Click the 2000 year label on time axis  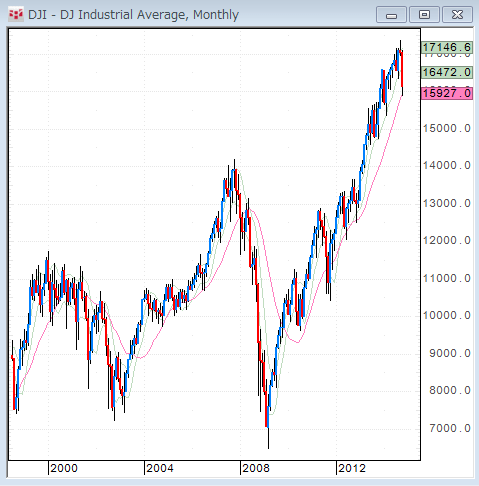pyautogui.click(x=64, y=468)
